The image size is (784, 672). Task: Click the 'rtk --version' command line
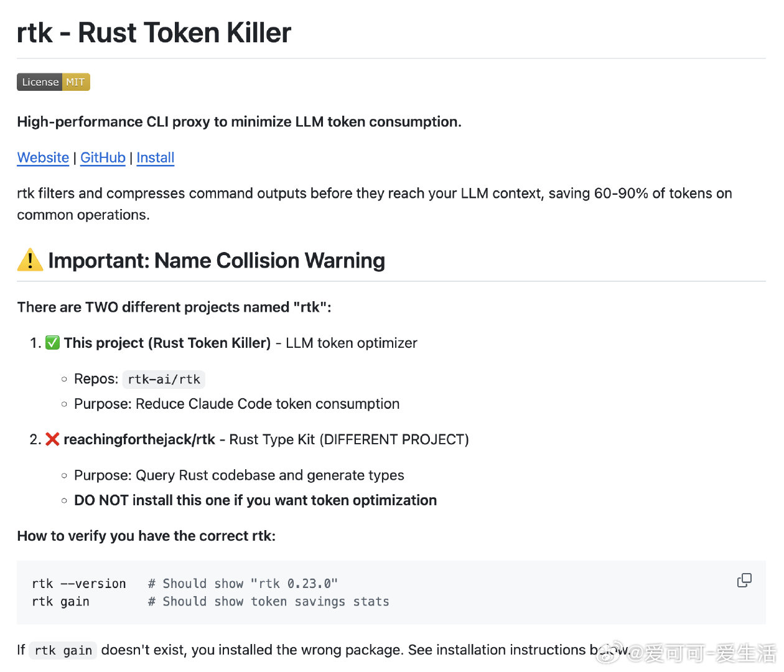(x=79, y=584)
